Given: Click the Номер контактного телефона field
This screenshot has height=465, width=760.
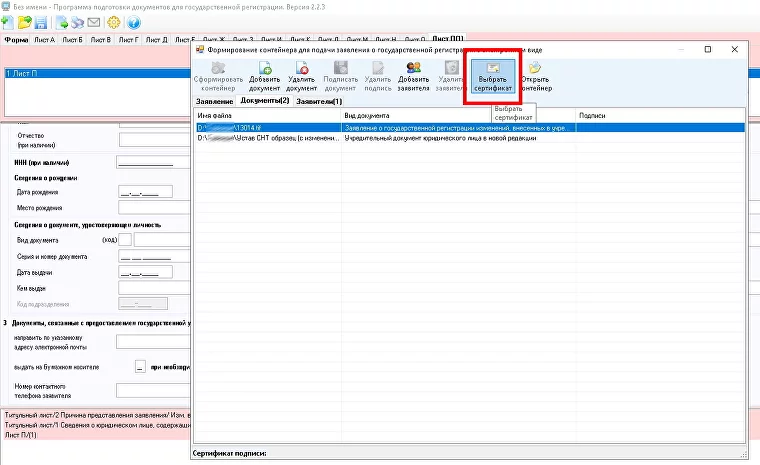Looking at the screenshot, I should click(153, 390).
